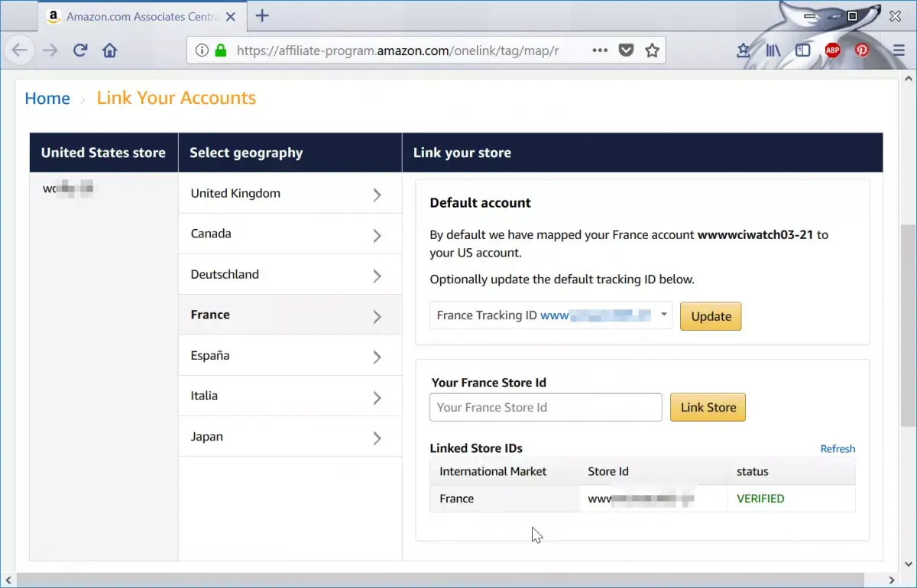Open the Adblock Plus ABP icon
The width and height of the screenshot is (917, 588).
click(x=833, y=50)
